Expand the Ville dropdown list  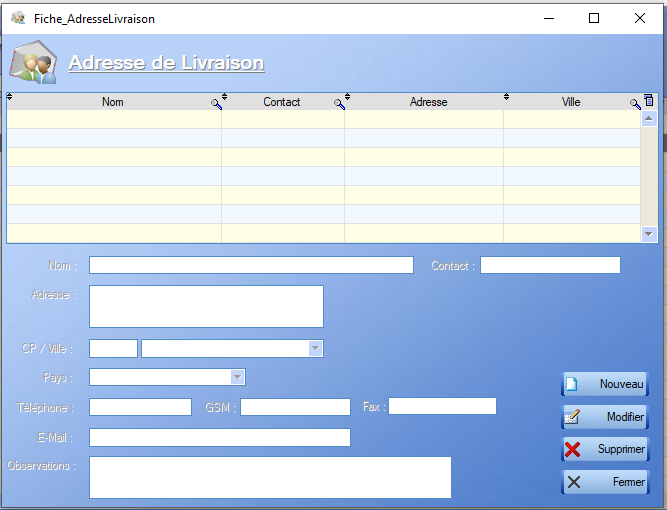[315, 348]
